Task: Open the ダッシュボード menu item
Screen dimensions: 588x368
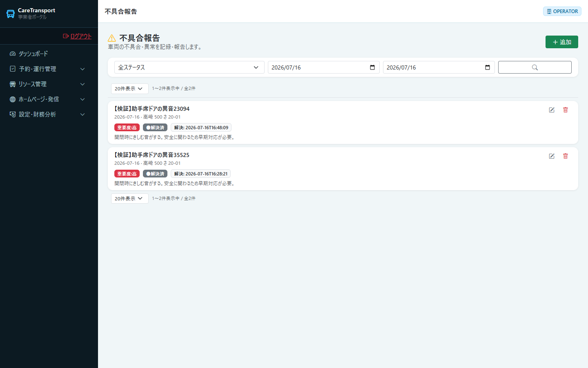Action: (49, 54)
